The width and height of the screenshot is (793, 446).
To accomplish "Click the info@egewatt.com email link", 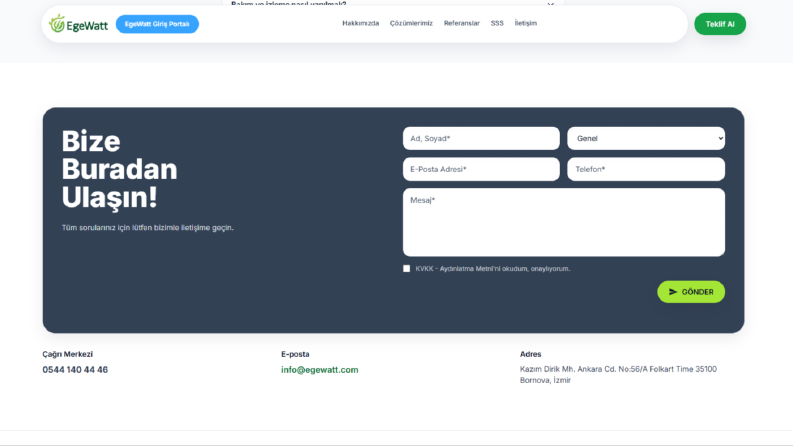I will click(320, 370).
